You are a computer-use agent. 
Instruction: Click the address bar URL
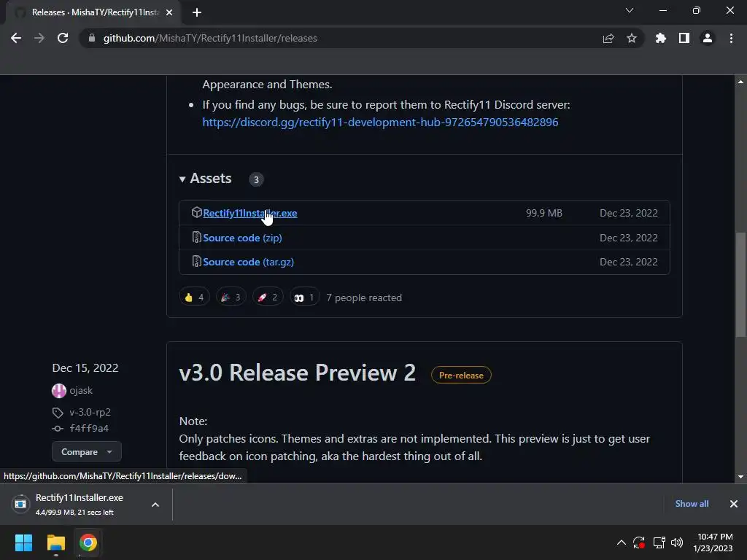pos(210,38)
